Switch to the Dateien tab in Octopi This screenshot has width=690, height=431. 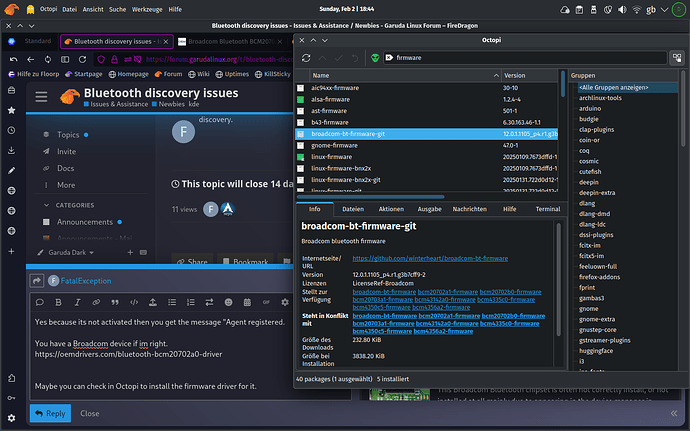[353, 209]
